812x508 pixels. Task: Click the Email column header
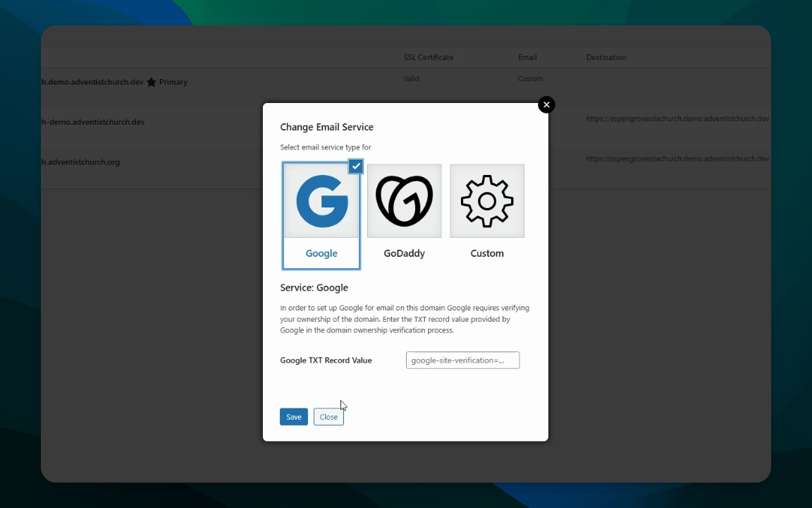(527, 58)
